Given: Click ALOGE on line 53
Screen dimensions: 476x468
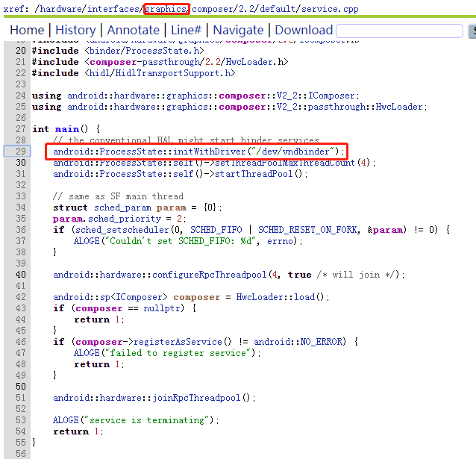Looking at the screenshot, I should pos(66,420).
